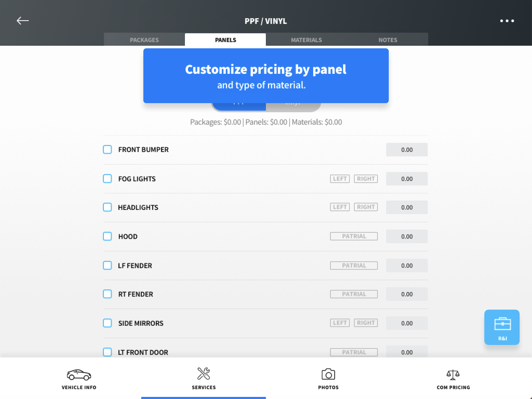Edit the Front Bumper price field
This screenshot has height=399, width=532.
tap(407, 150)
